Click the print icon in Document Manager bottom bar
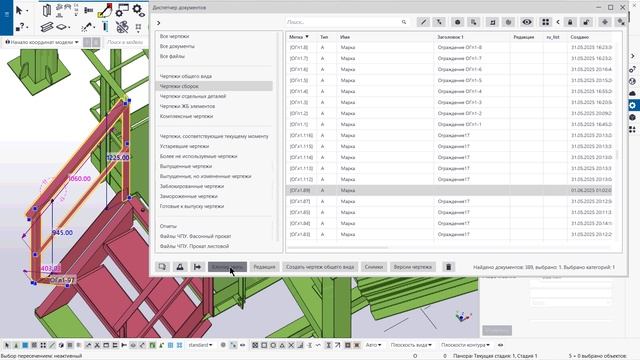 pos(180,267)
